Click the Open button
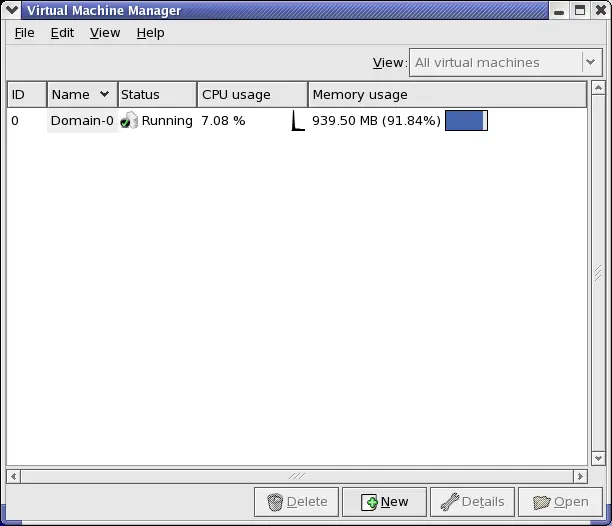The height and width of the screenshot is (526, 612). [560, 502]
